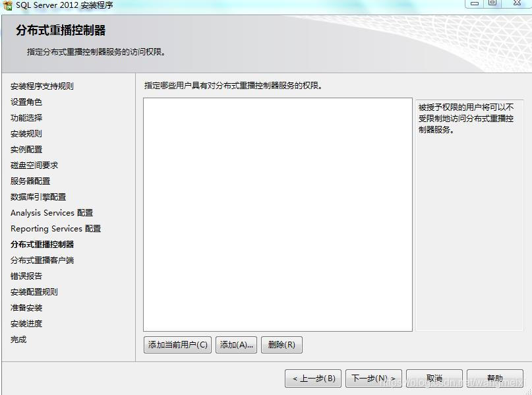This screenshot has width=532, height=395.
Task: Select Reporting Services 配置 step
Action: click(55, 229)
